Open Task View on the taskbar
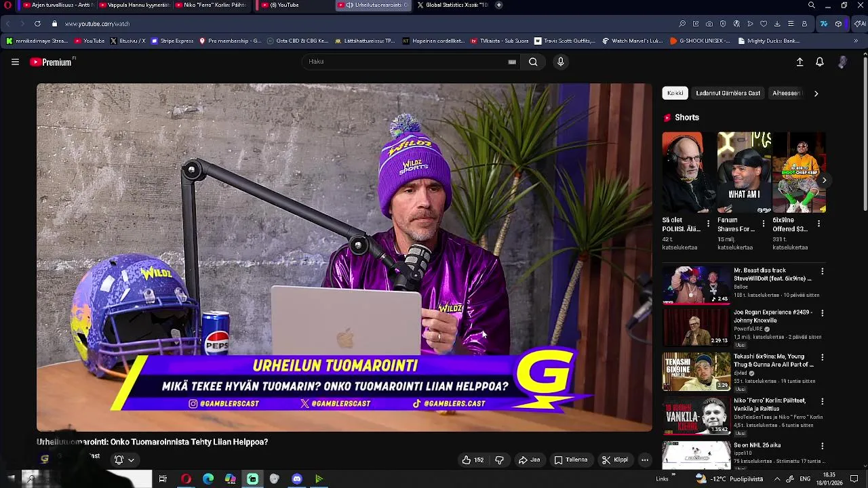The width and height of the screenshot is (868, 488). click(163, 479)
